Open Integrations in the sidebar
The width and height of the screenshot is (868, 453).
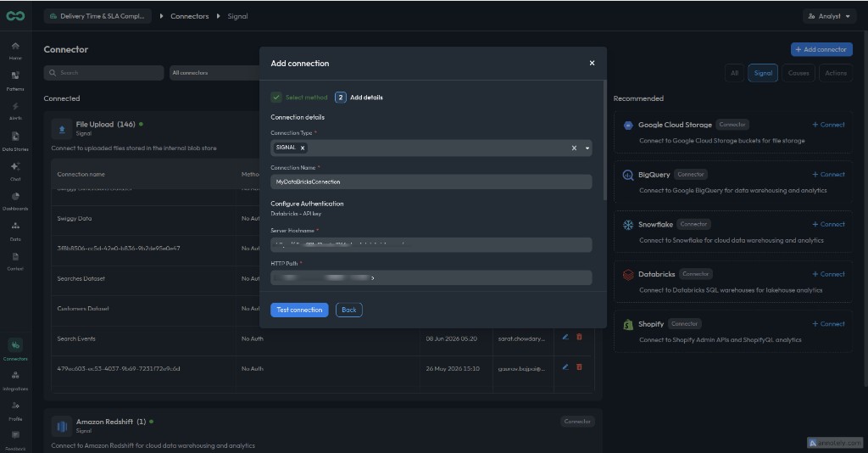pyautogui.click(x=15, y=380)
